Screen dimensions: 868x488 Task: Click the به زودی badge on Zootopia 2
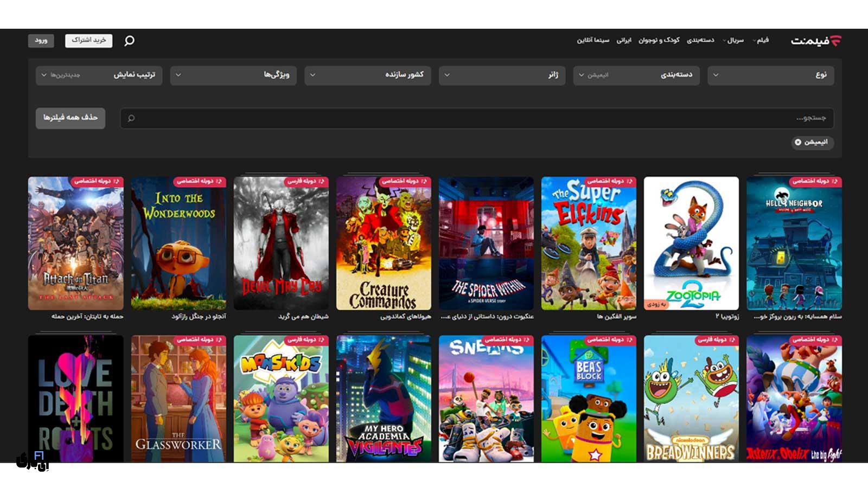656,304
